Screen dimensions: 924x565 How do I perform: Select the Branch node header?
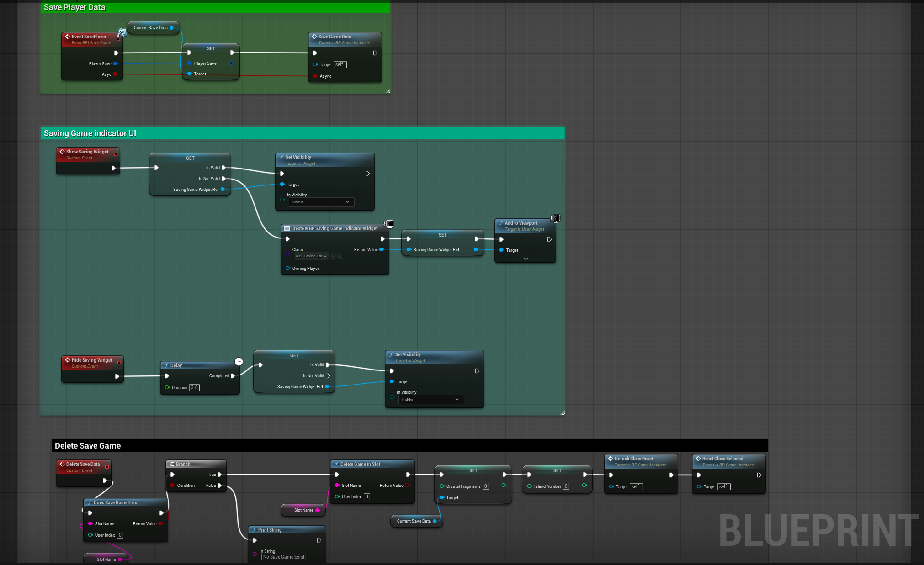click(x=196, y=464)
